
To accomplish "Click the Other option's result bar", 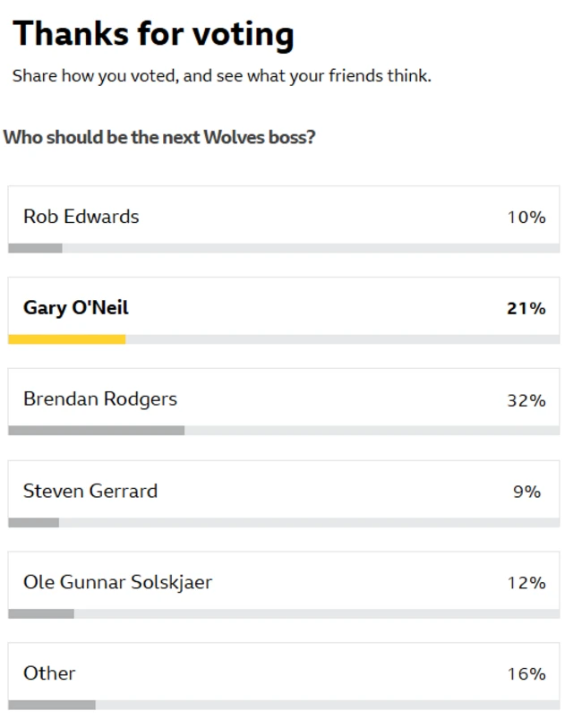I will pos(52,704).
